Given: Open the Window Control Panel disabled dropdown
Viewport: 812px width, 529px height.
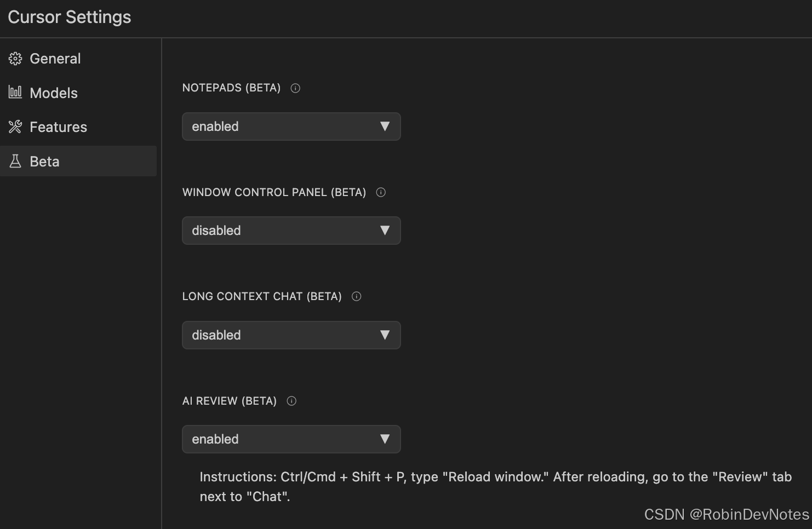Looking at the screenshot, I should (291, 231).
